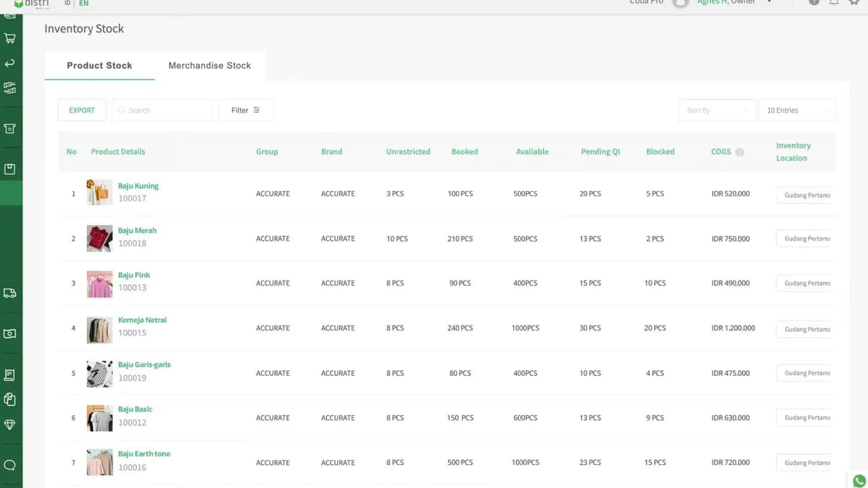Switch to the Product Stock tab

point(100,65)
